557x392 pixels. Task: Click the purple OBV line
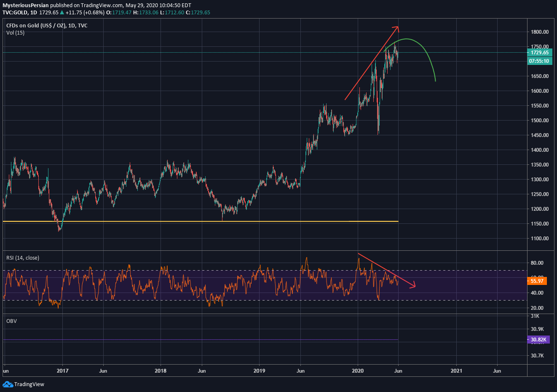[200, 340]
